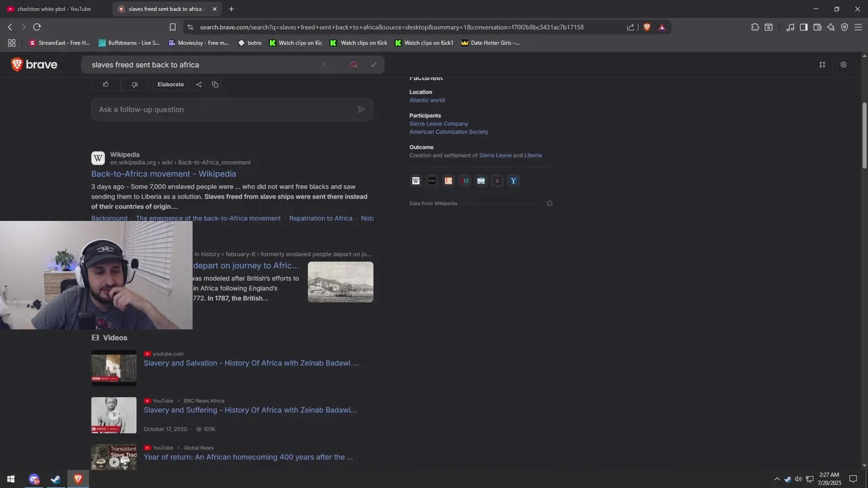868x488 pixels.
Task: Open Year of return video link
Action: pyautogui.click(x=248, y=457)
